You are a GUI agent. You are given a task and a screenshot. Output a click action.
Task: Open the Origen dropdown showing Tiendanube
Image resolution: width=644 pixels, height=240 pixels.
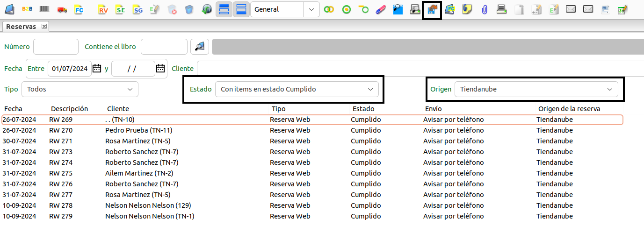click(536, 89)
